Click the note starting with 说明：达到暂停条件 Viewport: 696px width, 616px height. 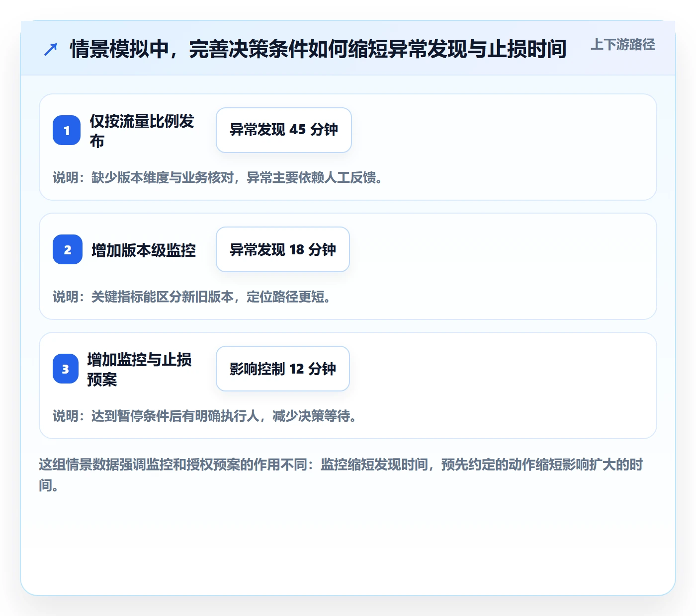pos(204,416)
